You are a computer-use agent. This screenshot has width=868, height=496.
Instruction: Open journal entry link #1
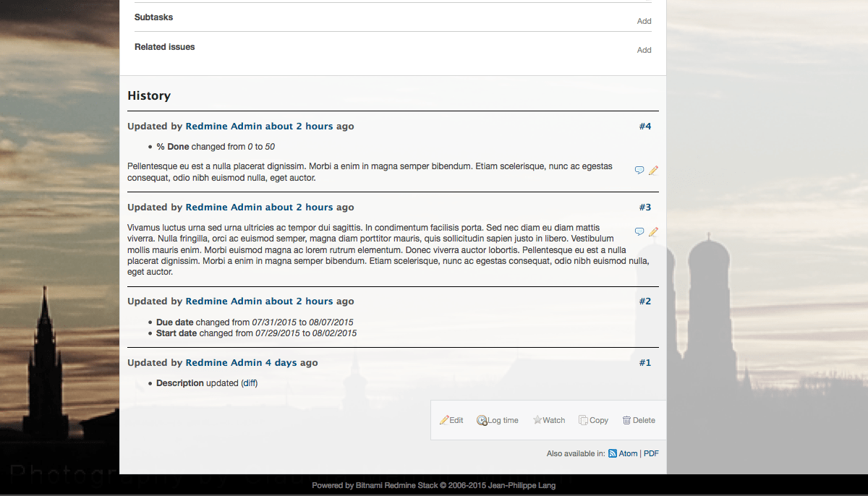[x=645, y=363]
